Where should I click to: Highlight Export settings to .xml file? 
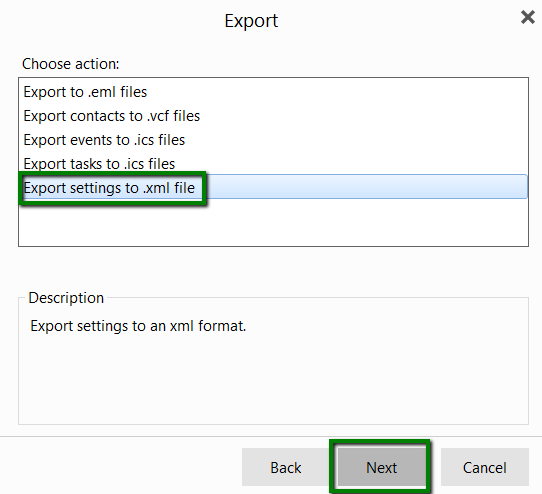coord(273,187)
